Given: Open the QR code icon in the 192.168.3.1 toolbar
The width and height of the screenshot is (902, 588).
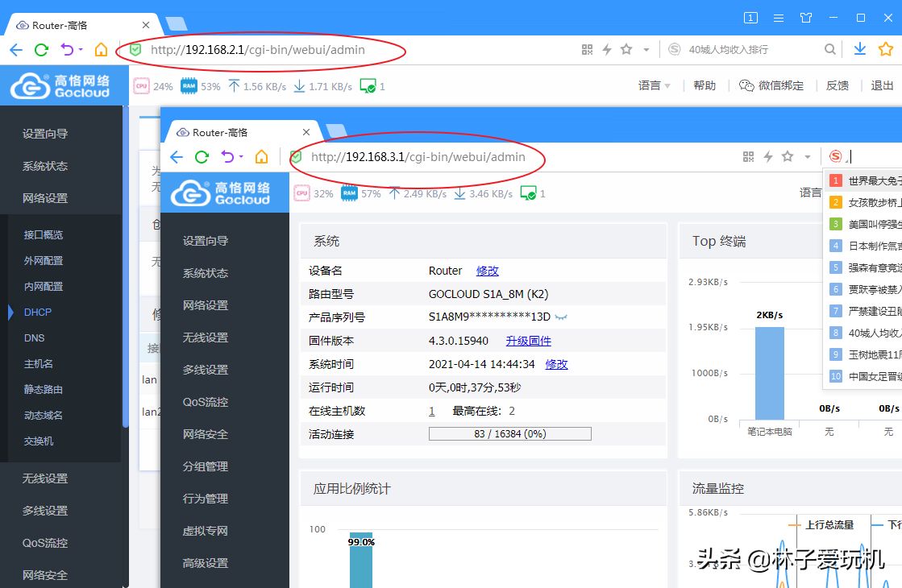Looking at the screenshot, I should point(748,156).
